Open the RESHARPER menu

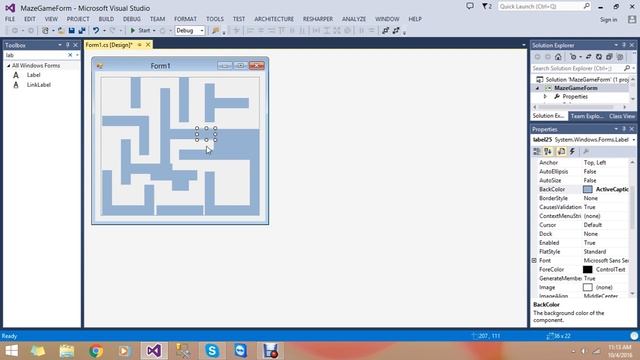point(318,19)
